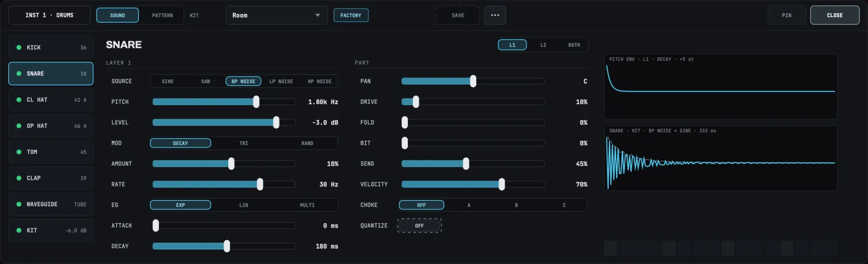Click the DRIVE slider handle
The height and width of the screenshot is (264, 868).
[x=416, y=102]
